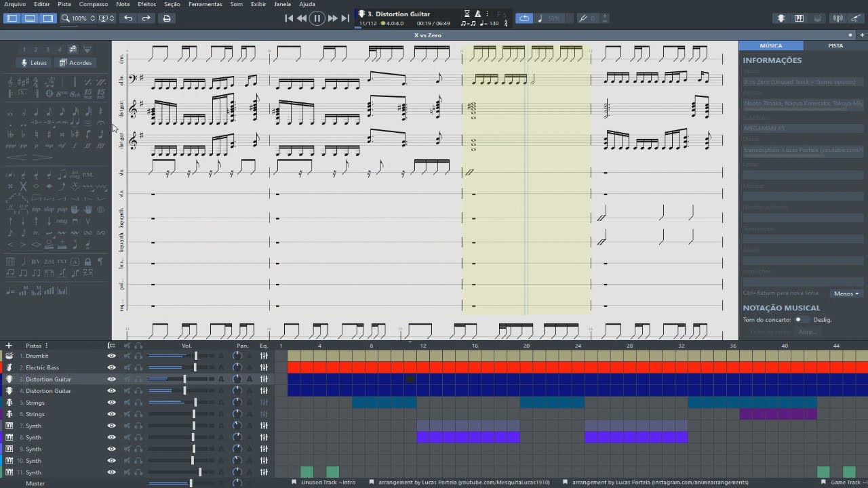Click the Electric Bass instrument icon
Screen dimensions: 868x488
(9, 367)
